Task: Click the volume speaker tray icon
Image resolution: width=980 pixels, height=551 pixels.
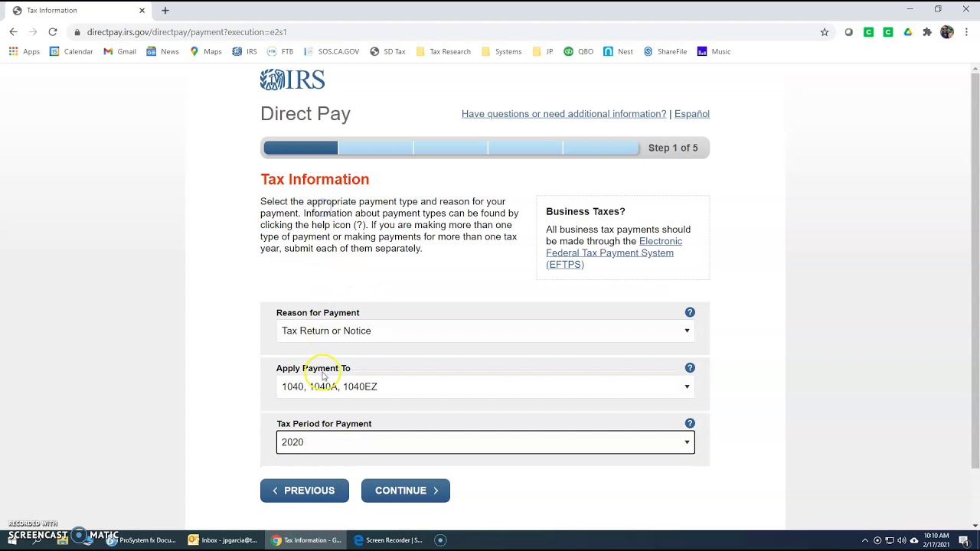Action: [901, 540]
